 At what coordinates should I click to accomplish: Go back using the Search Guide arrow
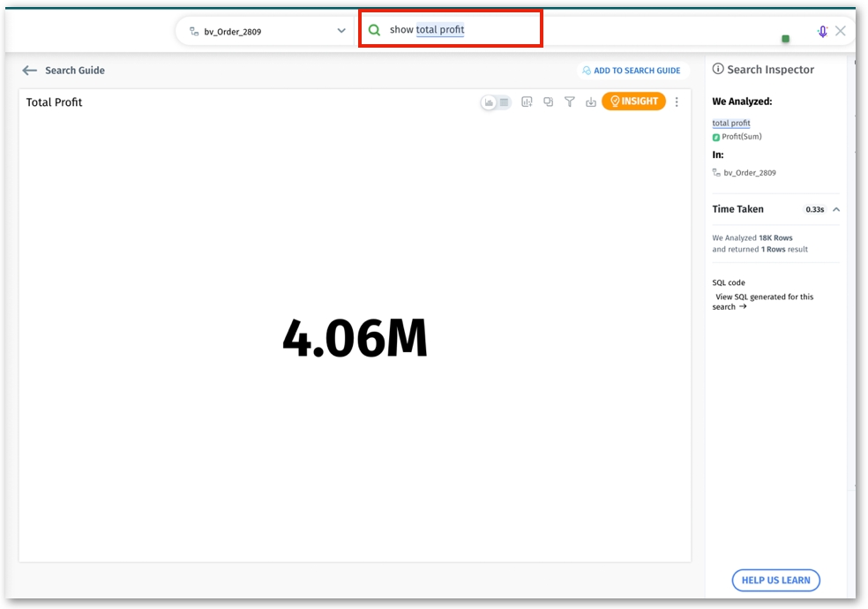coord(30,71)
